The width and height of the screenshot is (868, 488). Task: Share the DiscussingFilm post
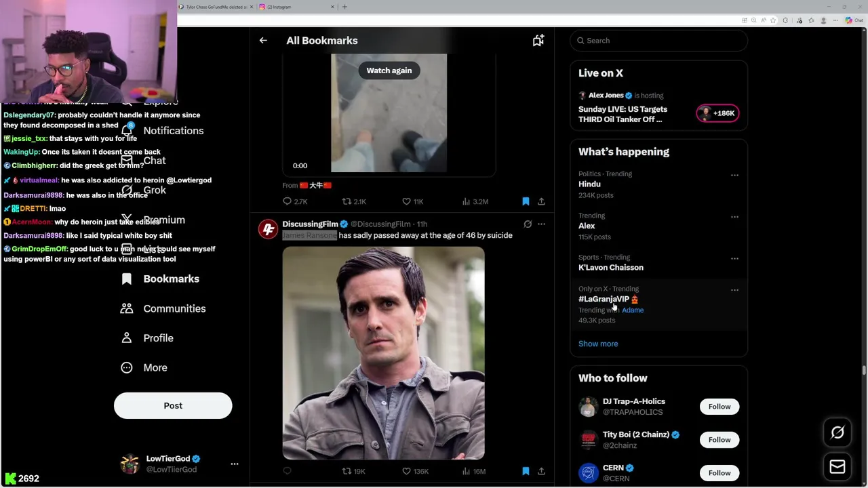point(541,471)
